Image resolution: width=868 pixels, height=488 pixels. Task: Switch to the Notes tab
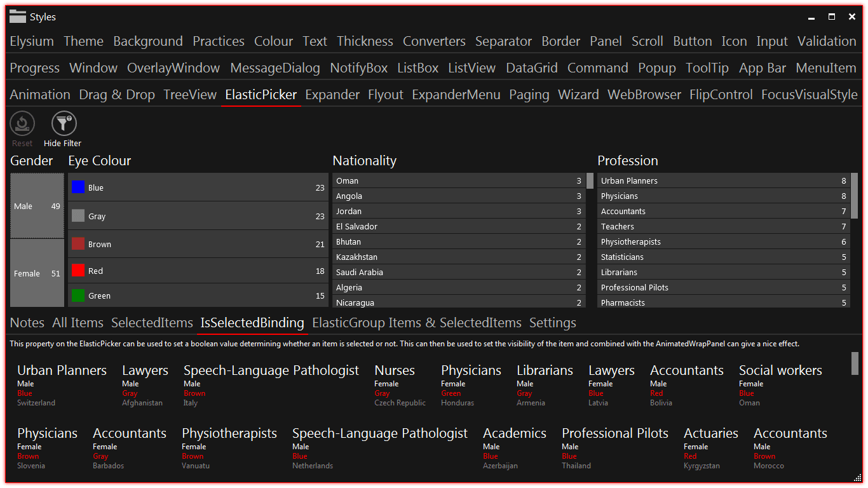[x=27, y=323]
